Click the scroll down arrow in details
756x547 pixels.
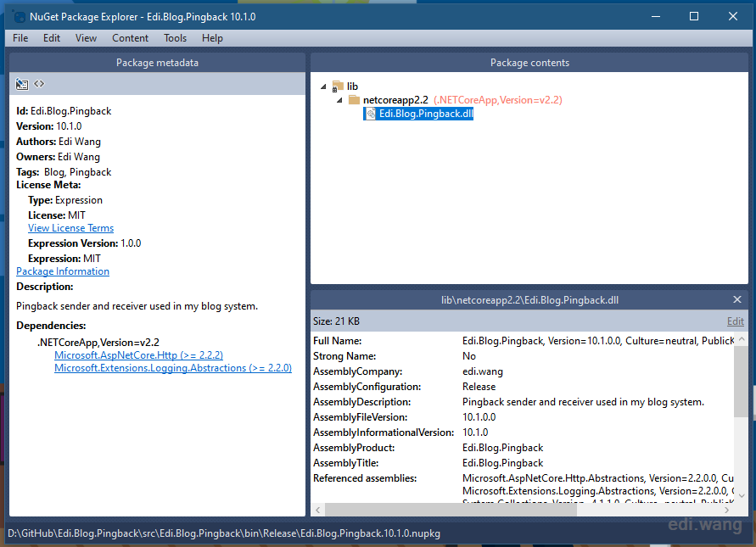point(742,496)
